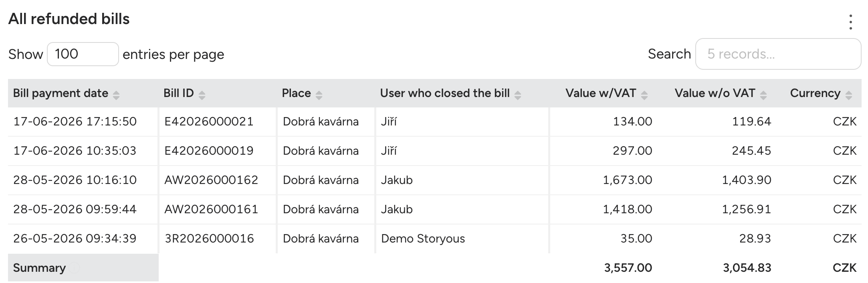Focus the Search records field
868x283 pixels.
click(778, 54)
